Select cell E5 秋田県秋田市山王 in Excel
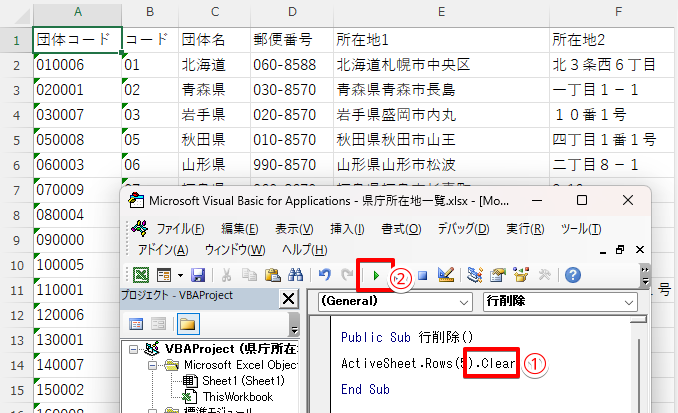 tap(441, 140)
